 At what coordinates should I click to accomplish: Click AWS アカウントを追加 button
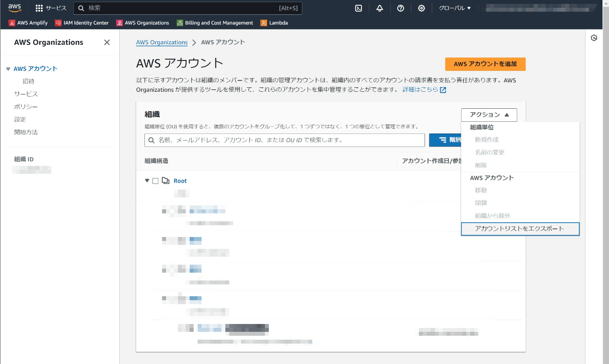[485, 64]
